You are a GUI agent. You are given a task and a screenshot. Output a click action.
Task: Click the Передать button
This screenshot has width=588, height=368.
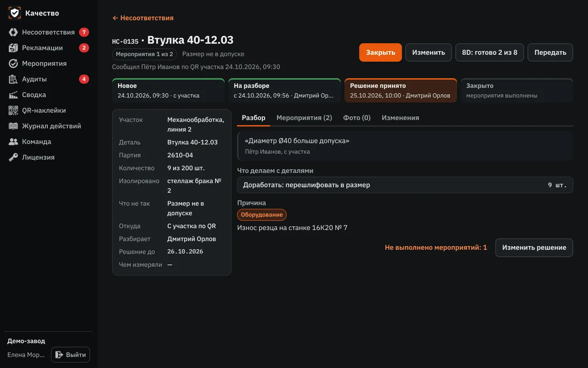click(550, 52)
